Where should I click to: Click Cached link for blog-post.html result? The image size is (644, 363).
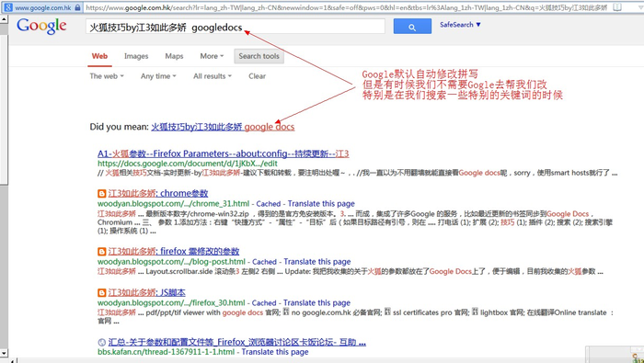click(x=265, y=262)
